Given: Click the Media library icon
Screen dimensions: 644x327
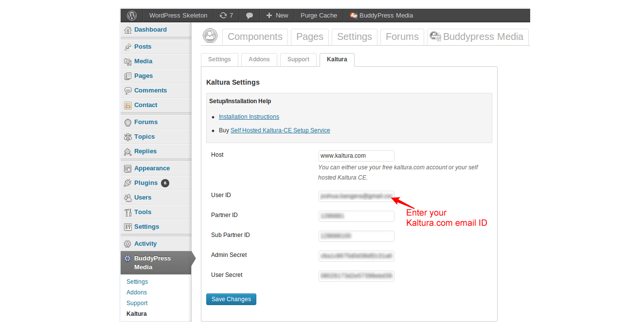Looking at the screenshot, I should point(128,62).
